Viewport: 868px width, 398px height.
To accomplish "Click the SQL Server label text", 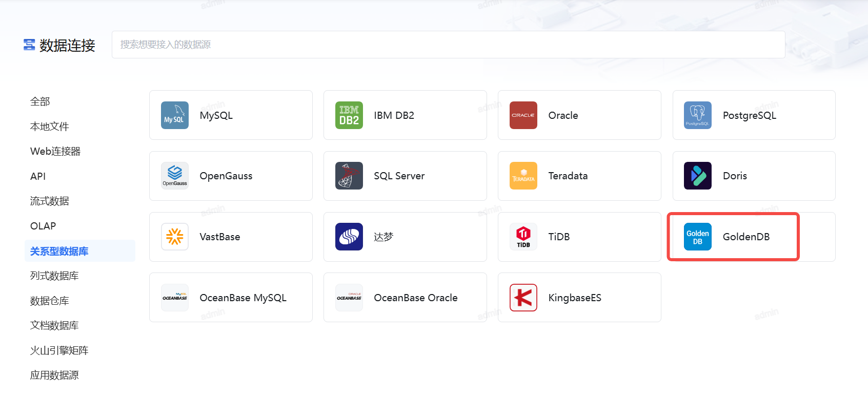I will click(399, 176).
